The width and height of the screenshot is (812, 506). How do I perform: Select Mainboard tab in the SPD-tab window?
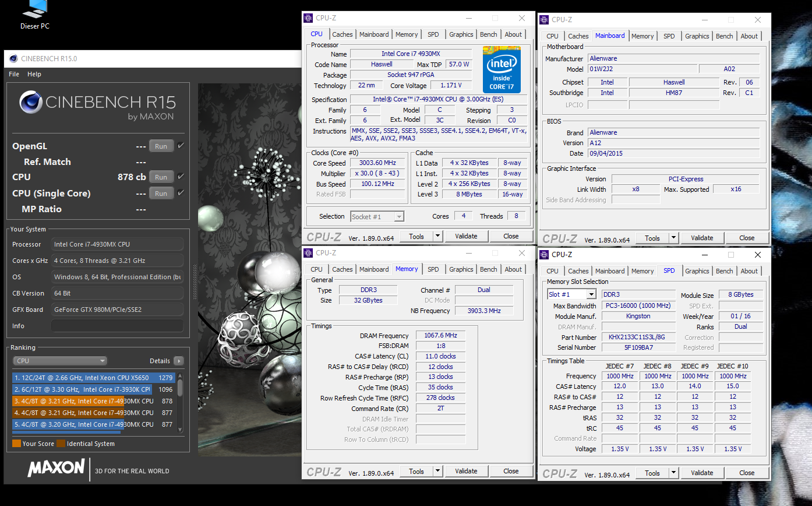(x=610, y=271)
